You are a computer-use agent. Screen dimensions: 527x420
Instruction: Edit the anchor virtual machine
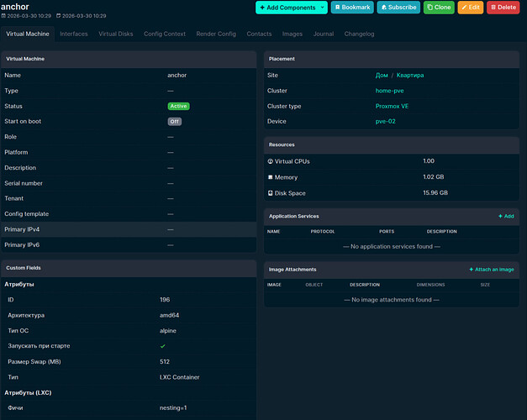click(471, 8)
